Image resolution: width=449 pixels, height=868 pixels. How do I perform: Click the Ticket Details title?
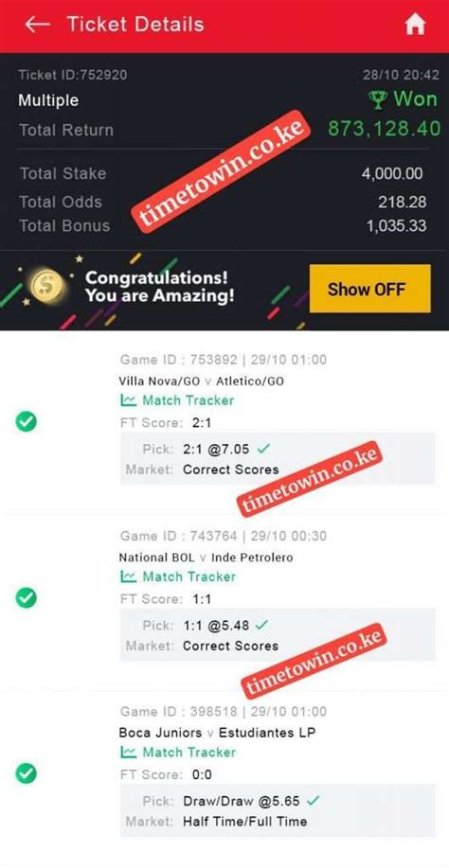135,25
